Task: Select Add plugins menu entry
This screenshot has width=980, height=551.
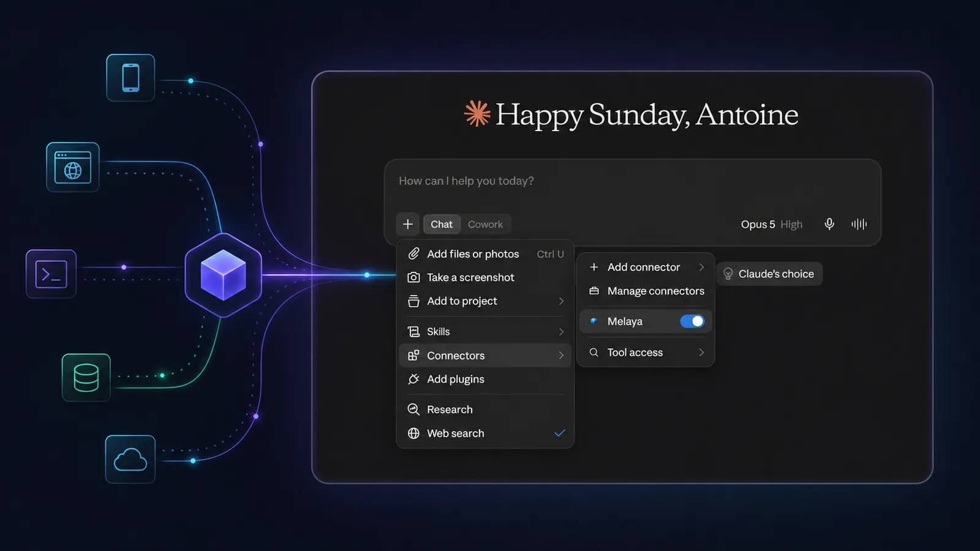Action: click(486, 379)
